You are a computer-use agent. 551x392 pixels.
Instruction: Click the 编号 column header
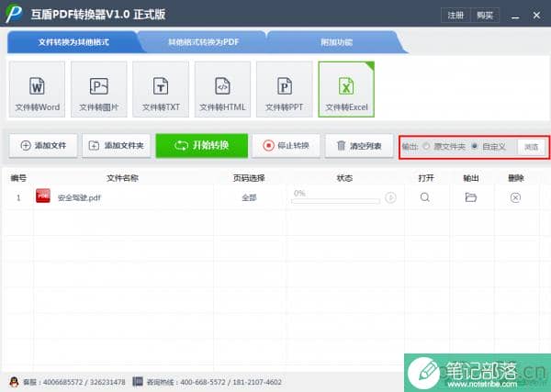tap(18, 178)
